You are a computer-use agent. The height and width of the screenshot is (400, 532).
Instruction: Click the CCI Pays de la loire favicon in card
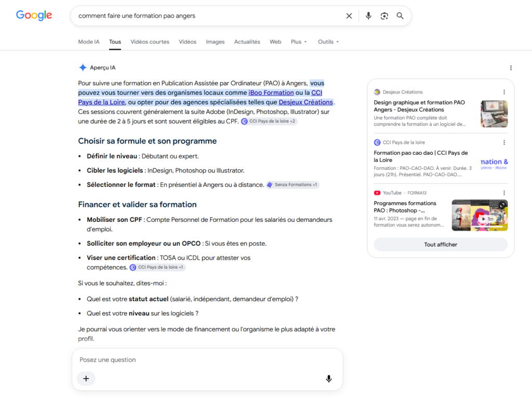377,142
